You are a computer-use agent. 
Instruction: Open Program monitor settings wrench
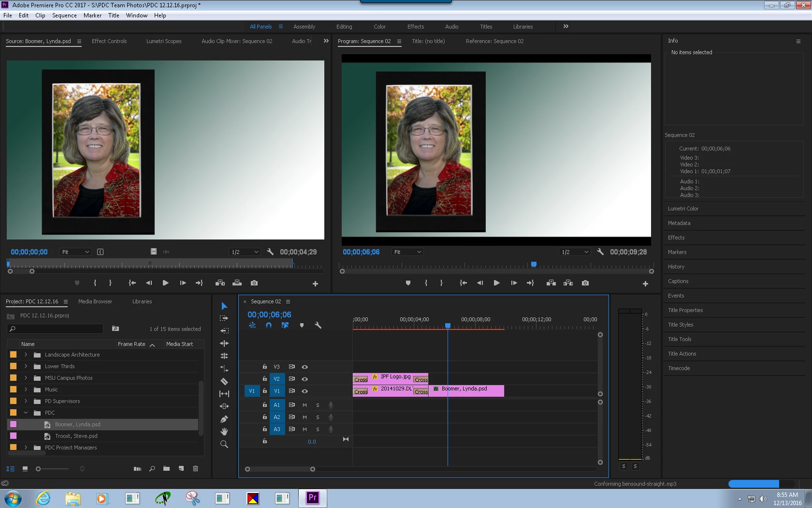click(600, 252)
